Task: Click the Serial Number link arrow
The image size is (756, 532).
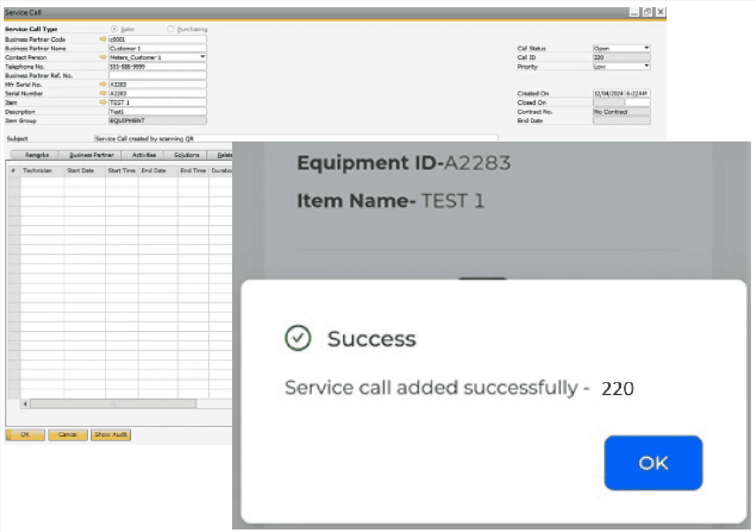Action: (x=103, y=93)
